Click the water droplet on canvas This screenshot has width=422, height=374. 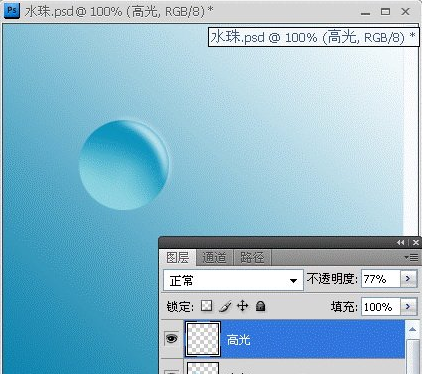click(124, 165)
